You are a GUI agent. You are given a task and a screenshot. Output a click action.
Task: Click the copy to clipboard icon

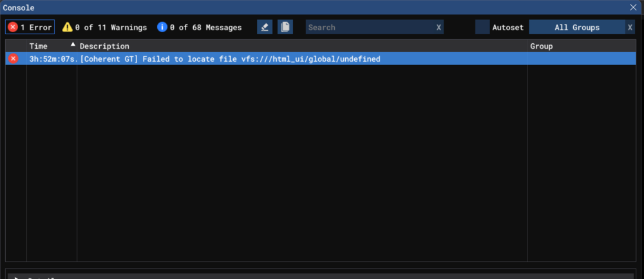pyautogui.click(x=285, y=27)
